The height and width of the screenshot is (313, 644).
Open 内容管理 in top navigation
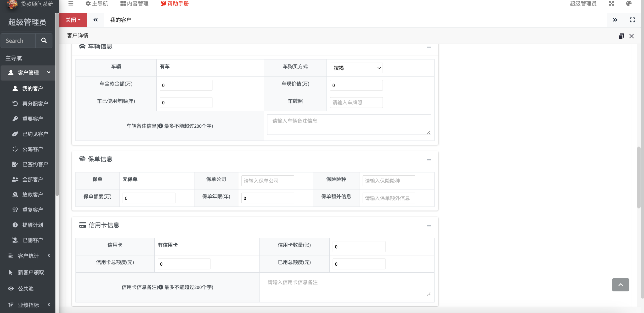(135, 4)
